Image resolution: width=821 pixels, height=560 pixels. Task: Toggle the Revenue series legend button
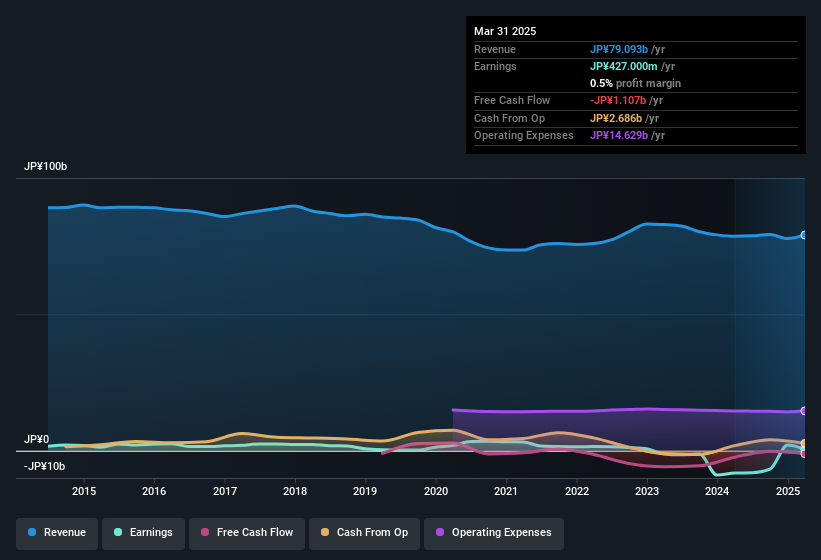coord(57,533)
